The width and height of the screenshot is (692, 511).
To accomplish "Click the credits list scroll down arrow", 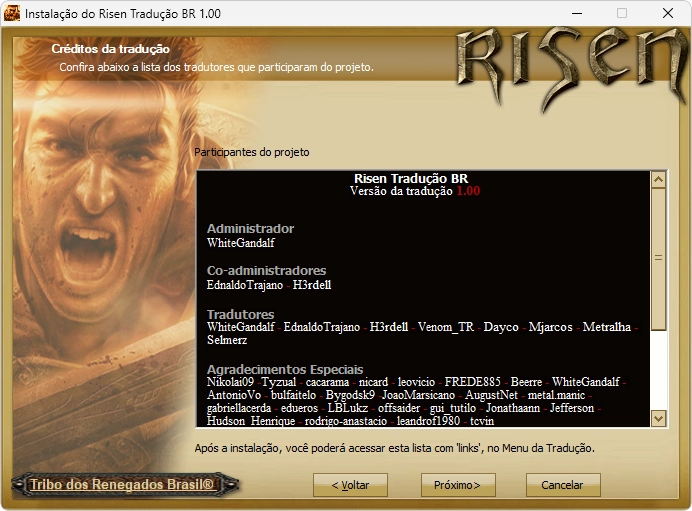I will (658, 417).
